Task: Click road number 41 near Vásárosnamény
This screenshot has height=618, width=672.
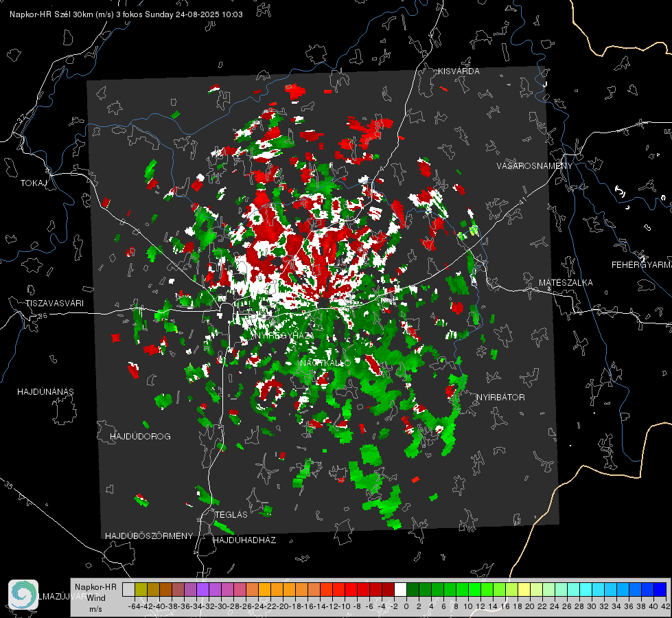Action: [x=522, y=201]
